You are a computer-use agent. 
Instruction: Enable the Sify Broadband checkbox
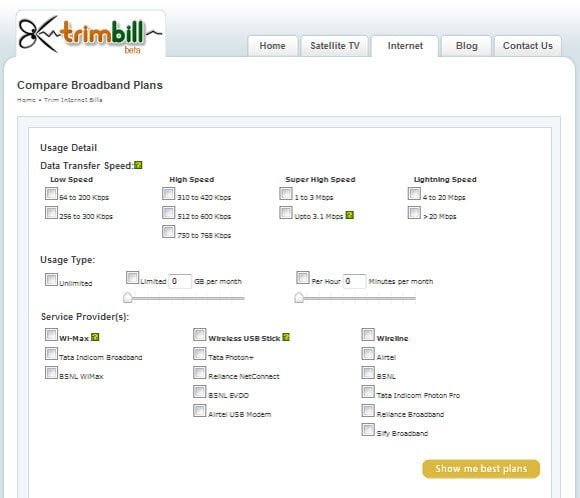tap(368, 430)
